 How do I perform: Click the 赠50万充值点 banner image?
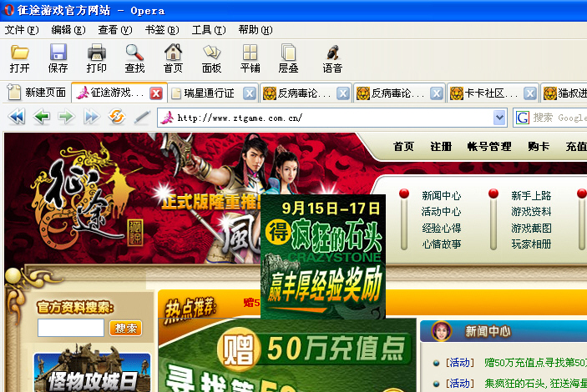click(x=287, y=355)
